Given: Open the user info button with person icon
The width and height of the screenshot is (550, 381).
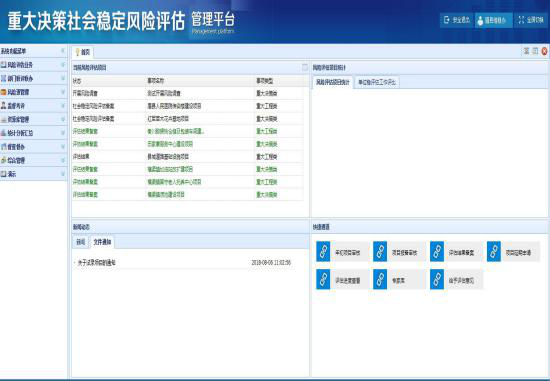Looking at the screenshot, I should click(x=494, y=20).
